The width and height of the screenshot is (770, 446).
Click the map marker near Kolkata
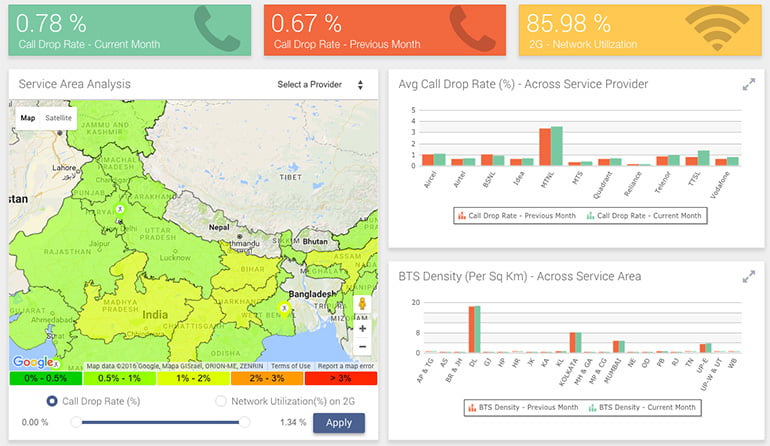(x=284, y=308)
